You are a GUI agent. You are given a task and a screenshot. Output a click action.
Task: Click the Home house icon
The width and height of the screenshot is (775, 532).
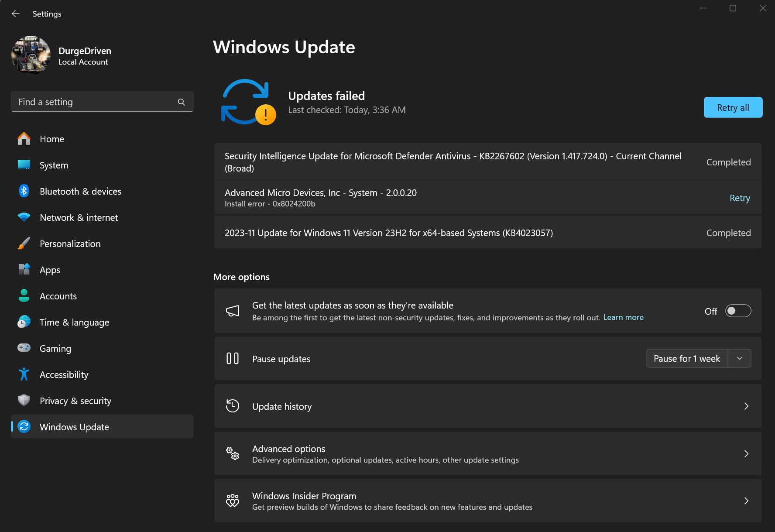point(24,139)
